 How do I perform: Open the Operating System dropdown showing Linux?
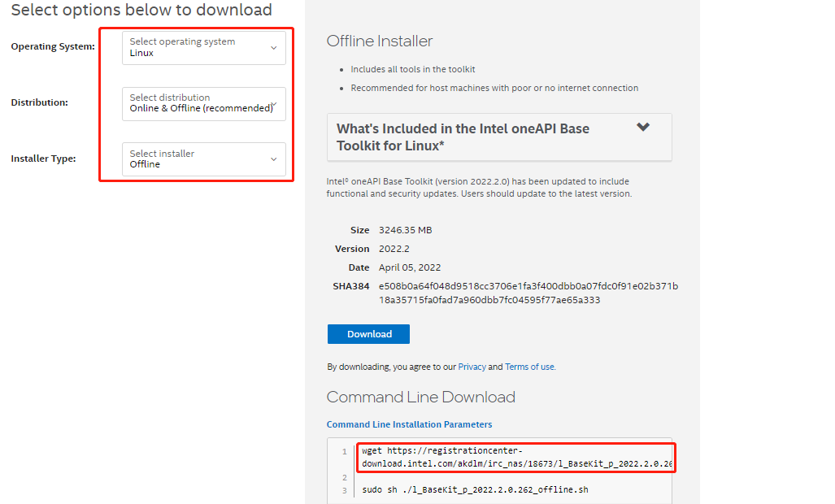[203, 47]
